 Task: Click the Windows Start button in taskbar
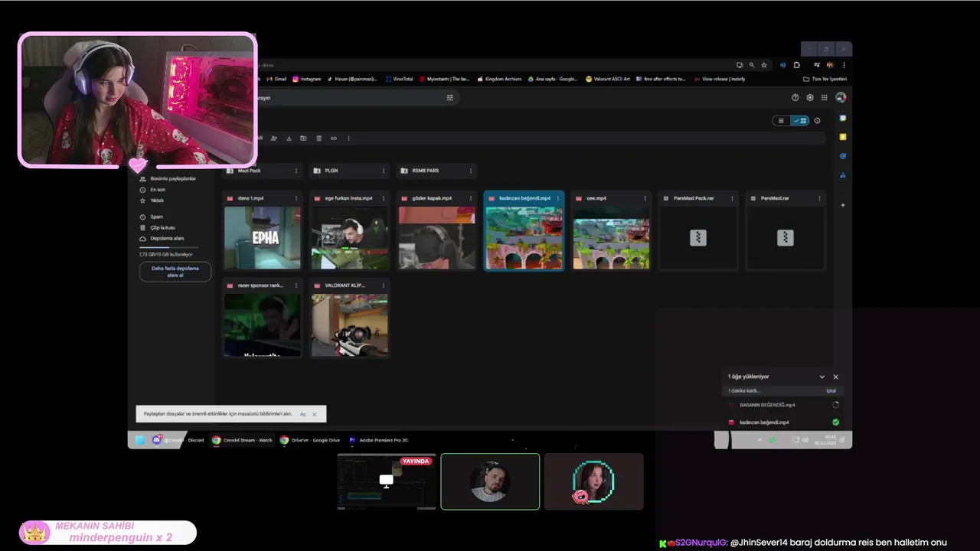(140, 440)
